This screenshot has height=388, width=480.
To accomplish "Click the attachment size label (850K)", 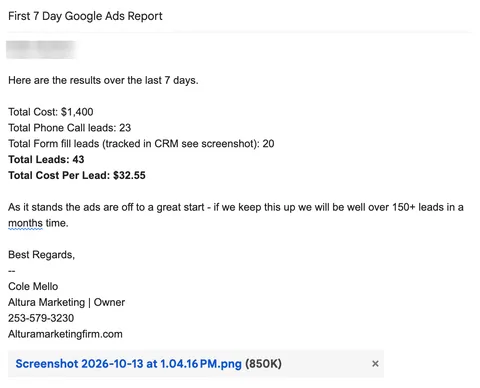I will click(263, 364).
